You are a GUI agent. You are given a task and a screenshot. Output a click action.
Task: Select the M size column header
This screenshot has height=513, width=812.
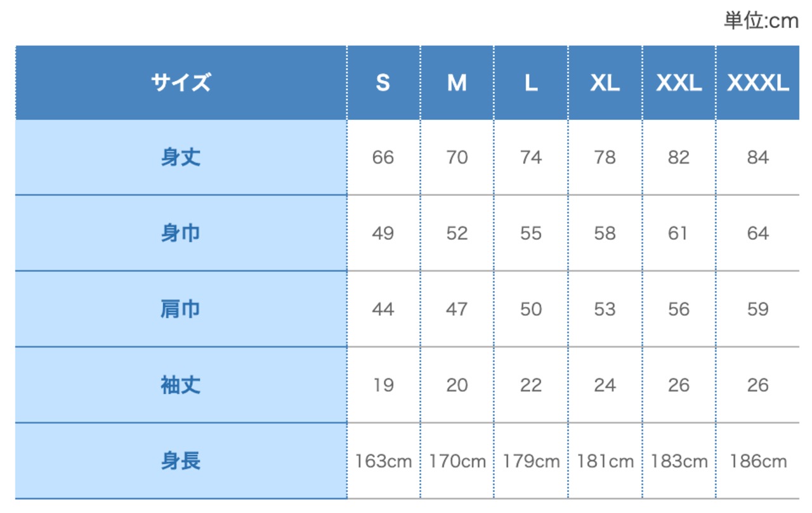[x=457, y=82]
